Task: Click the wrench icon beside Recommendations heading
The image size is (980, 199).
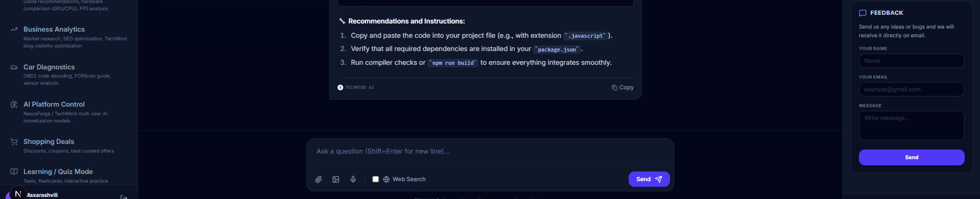Action: pyautogui.click(x=342, y=21)
